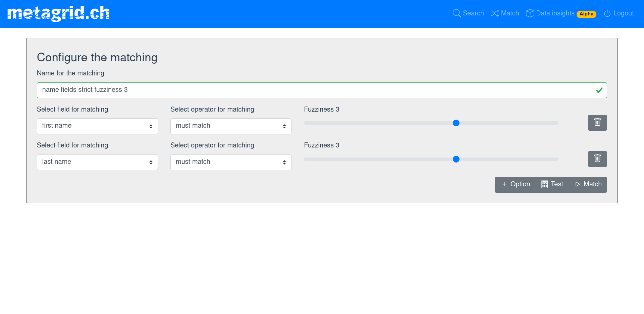Expand second row 'must match' operator dropdown
Image resolution: width=644 pixels, height=314 pixels.
231,162
